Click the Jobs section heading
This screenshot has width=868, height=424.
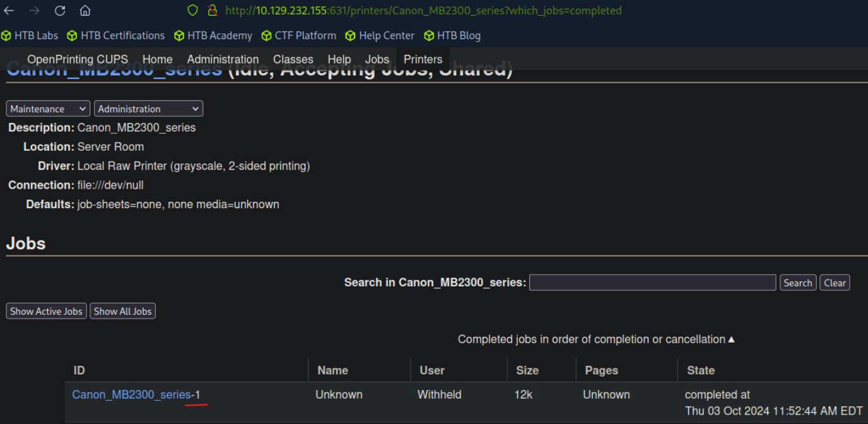pyautogui.click(x=26, y=244)
